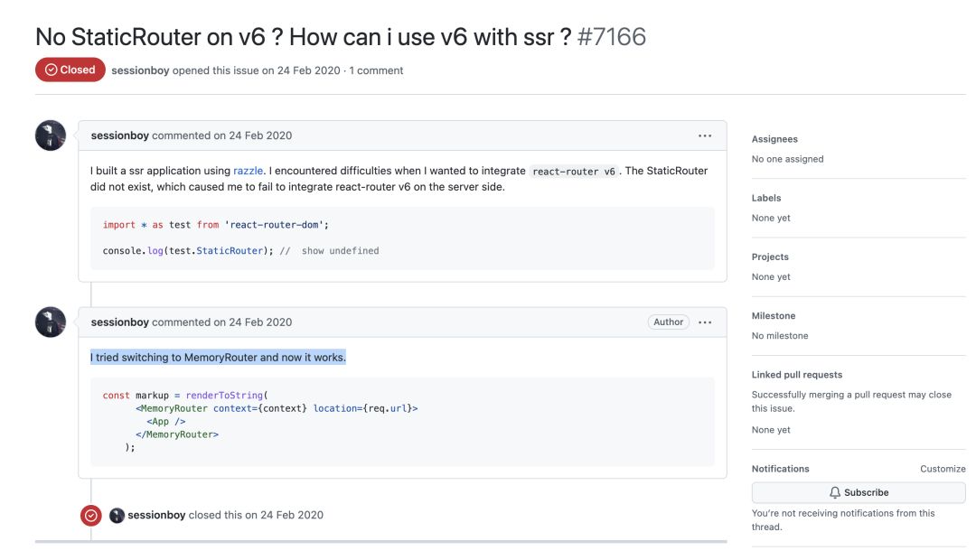Open sessionboy profile from issue header
The image size is (976, 560).
coord(140,70)
